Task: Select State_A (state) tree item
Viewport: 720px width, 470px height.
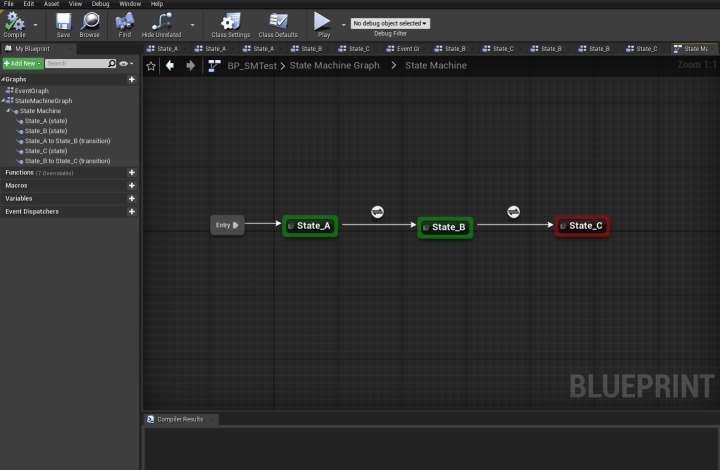Action: click(x=45, y=121)
